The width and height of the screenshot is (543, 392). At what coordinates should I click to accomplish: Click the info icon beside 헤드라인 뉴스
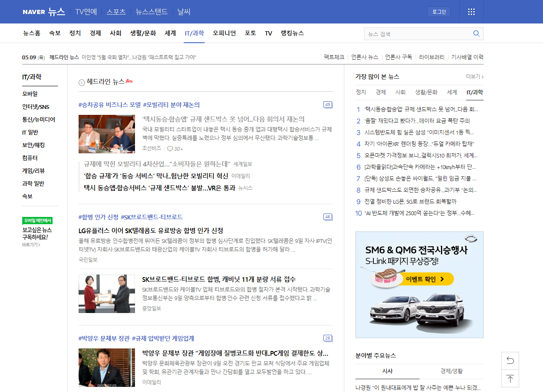[x=82, y=82]
